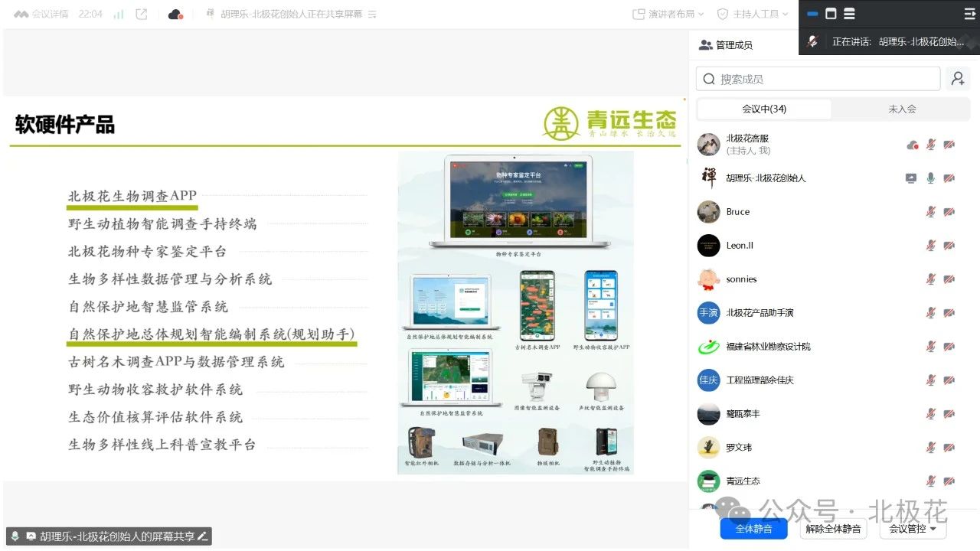Click the cloud recording status icon
The image size is (980, 551).
[x=176, y=14]
